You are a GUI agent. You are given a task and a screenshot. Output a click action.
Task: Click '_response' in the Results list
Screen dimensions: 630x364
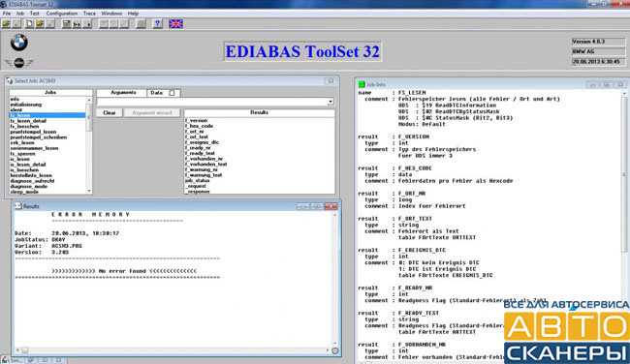tap(198, 192)
